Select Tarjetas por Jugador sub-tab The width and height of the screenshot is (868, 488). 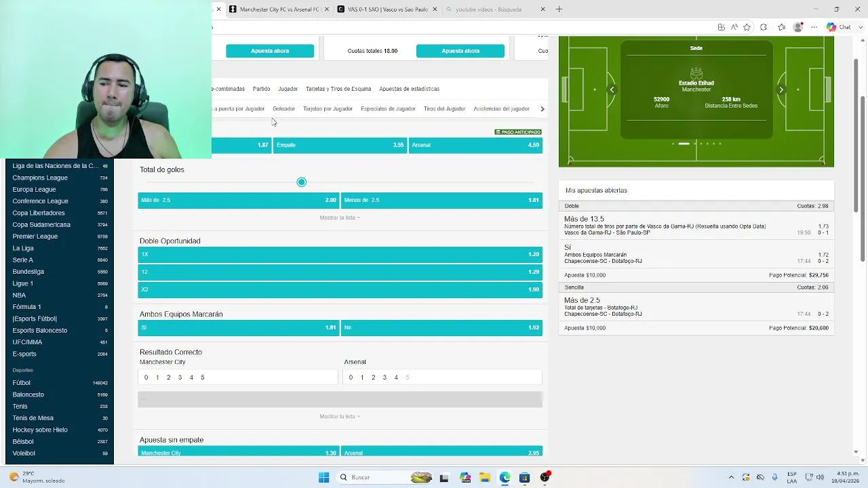[328, 108]
